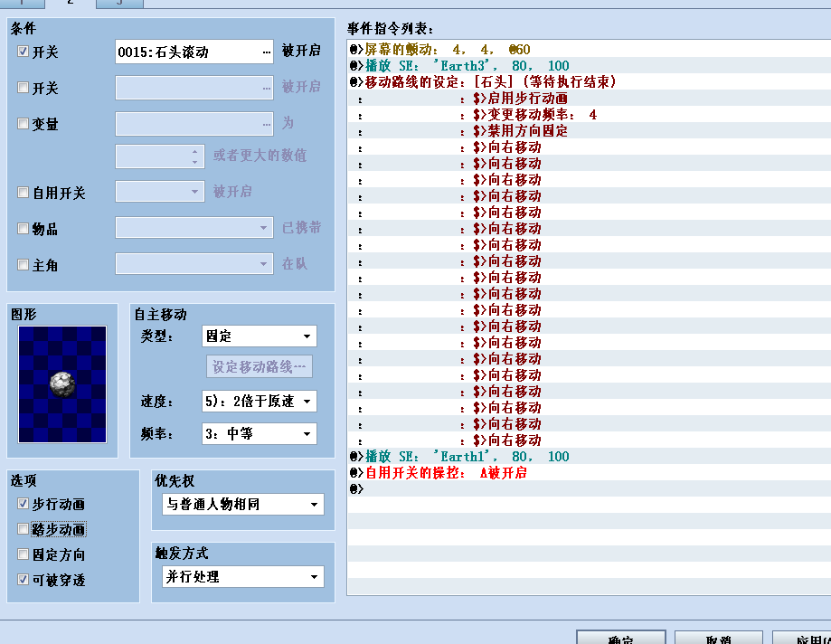Click the variable value stepper arrows
The height and width of the screenshot is (644, 831).
pyautogui.click(x=195, y=156)
